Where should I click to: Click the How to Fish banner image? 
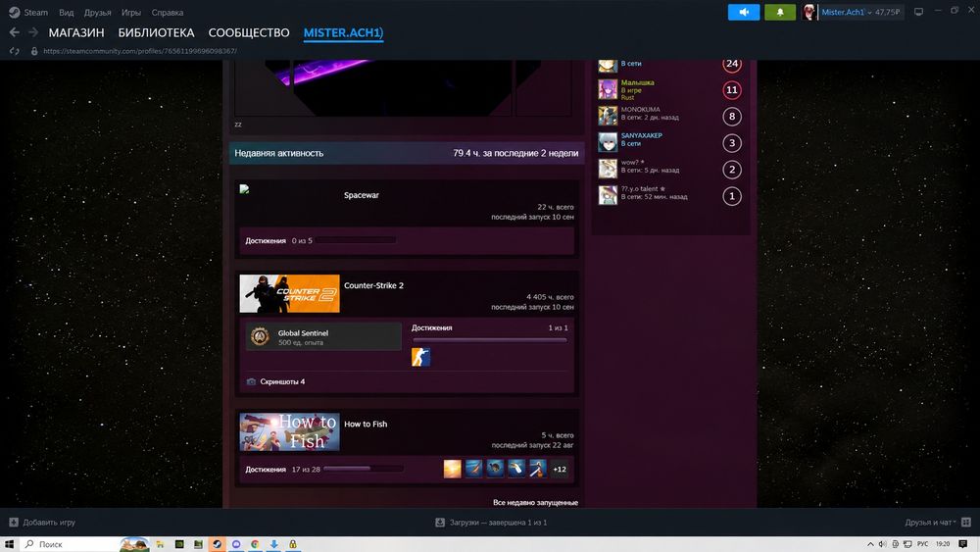(x=289, y=431)
